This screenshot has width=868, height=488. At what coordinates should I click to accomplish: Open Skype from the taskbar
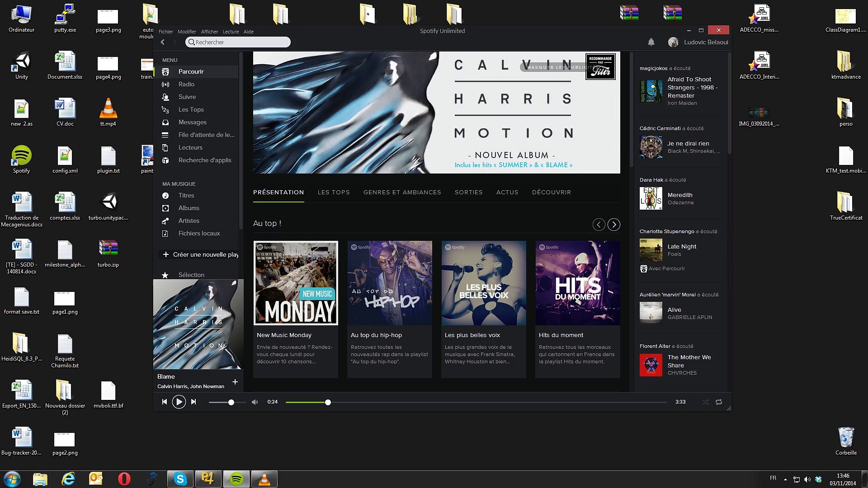click(x=180, y=479)
